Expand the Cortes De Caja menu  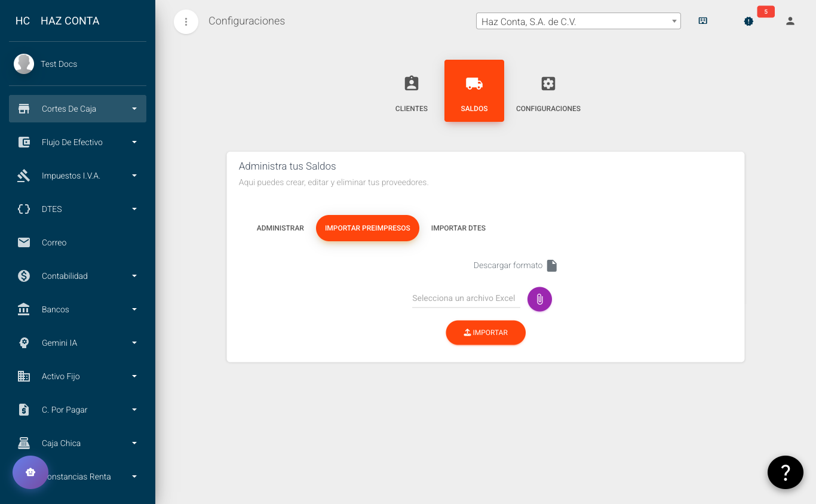click(78, 109)
